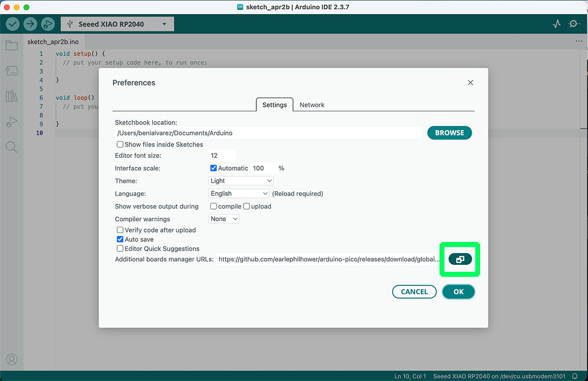Viewport: 588px width, 381px height.
Task: Switch to the Network tab
Action: (312, 105)
